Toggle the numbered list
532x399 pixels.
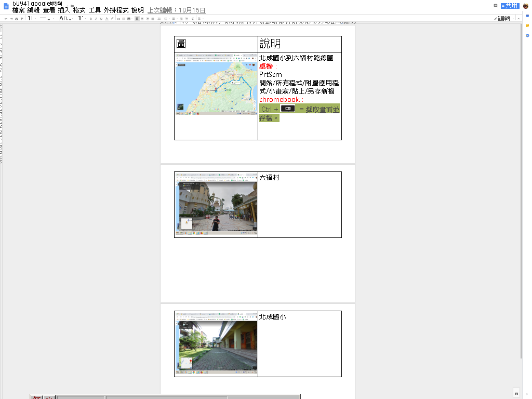click(166, 19)
